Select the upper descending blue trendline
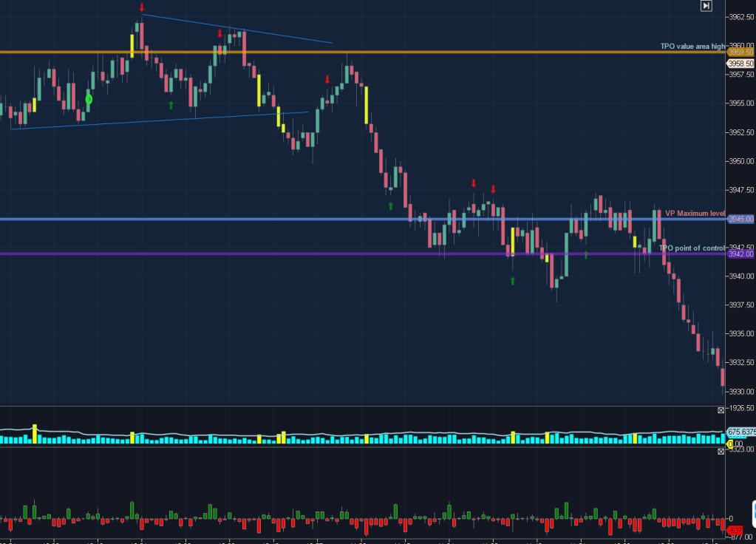Screen dimensions: 756x544 (x=236, y=29)
